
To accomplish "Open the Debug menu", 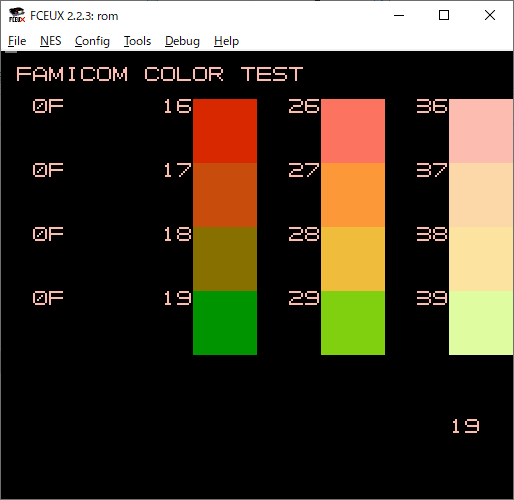I will click(182, 41).
